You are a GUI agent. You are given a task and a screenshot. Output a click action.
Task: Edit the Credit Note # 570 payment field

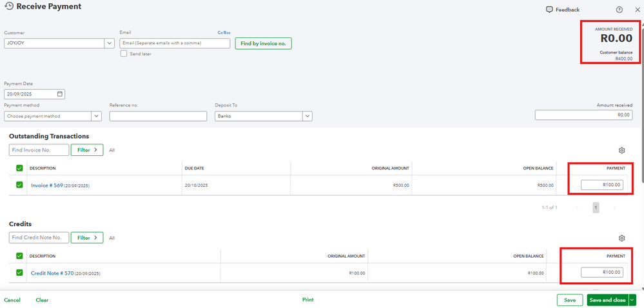click(601, 273)
